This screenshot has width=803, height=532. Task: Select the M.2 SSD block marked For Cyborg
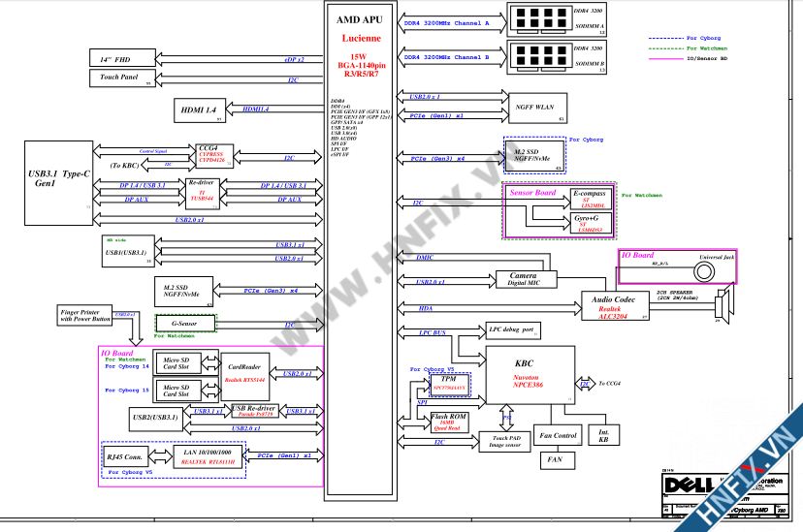[534, 155]
